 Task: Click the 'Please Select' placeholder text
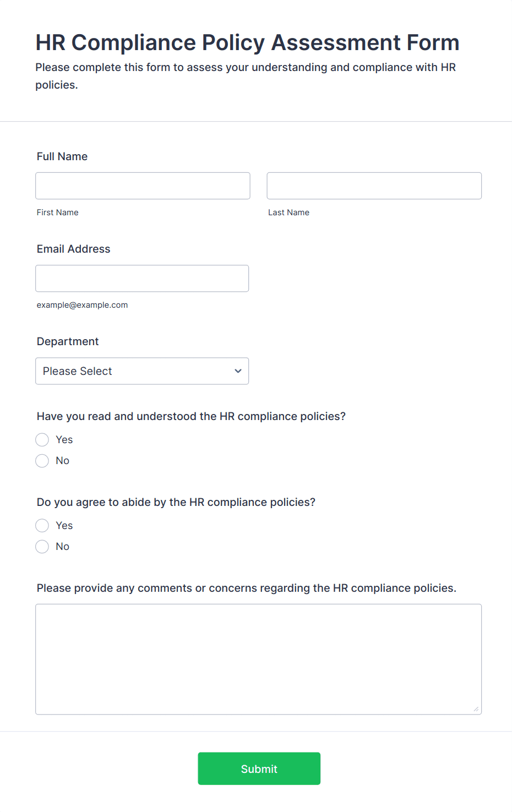78,371
